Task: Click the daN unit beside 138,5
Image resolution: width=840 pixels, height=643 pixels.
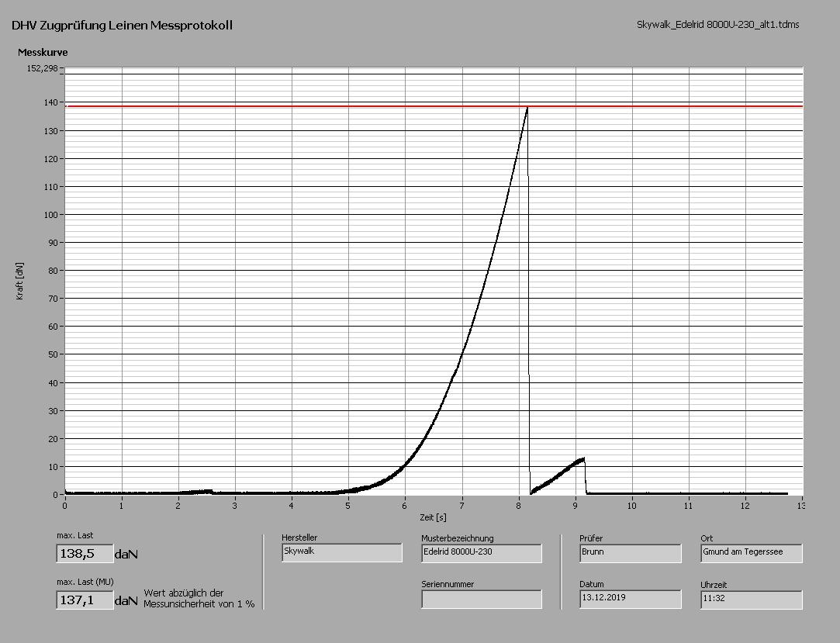Action: point(126,555)
